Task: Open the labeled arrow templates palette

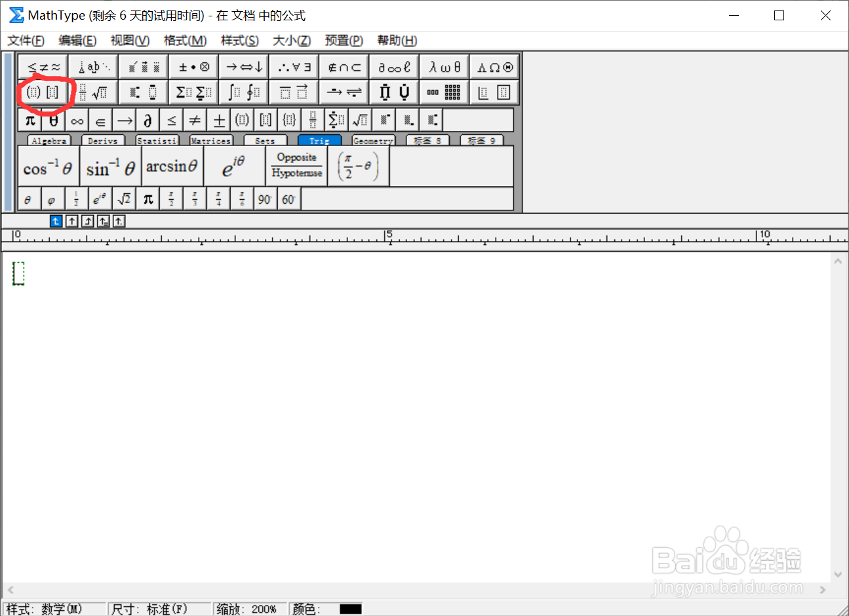Action: pos(344,92)
